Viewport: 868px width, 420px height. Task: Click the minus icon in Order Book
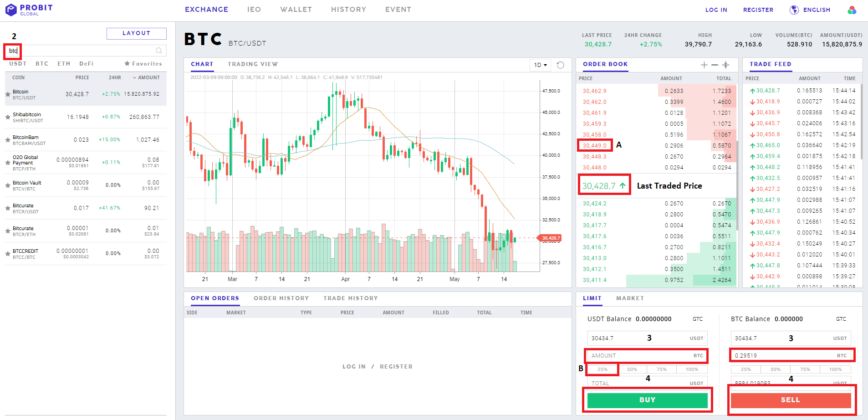click(715, 65)
